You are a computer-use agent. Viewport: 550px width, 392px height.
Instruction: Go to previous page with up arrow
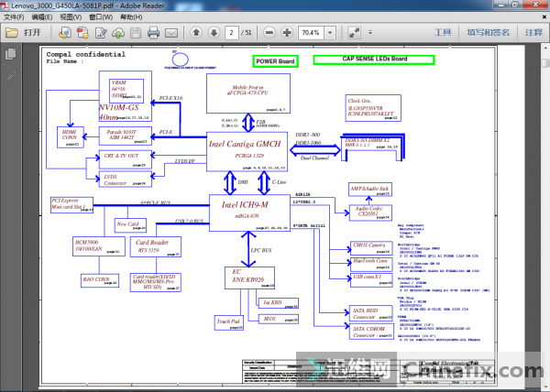[196, 33]
